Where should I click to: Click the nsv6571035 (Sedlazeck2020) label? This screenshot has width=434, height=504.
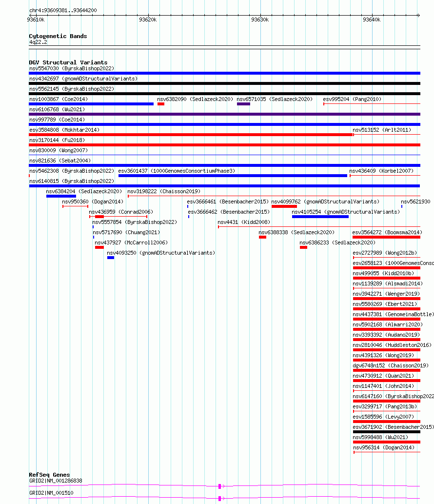coord(275,100)
